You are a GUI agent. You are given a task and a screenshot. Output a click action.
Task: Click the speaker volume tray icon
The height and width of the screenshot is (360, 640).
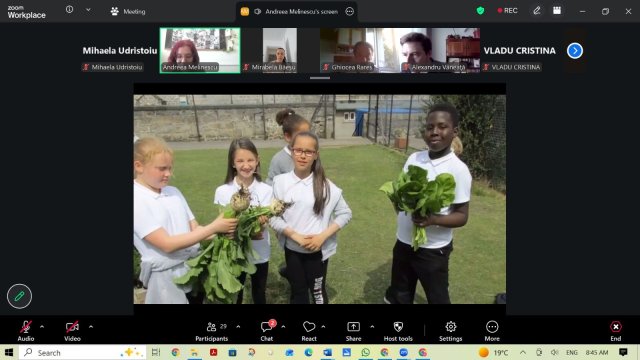pyautogui.click(x=554, y=352)
